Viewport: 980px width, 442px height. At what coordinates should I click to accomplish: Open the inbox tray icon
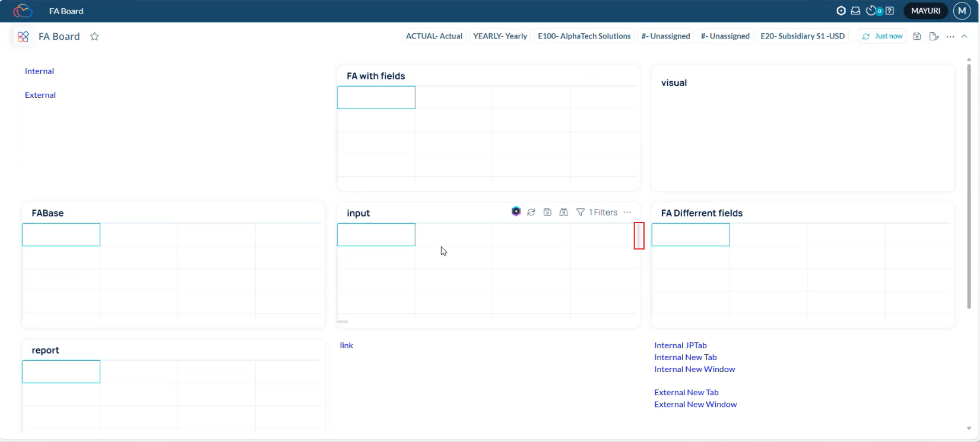tap(855, 11)
